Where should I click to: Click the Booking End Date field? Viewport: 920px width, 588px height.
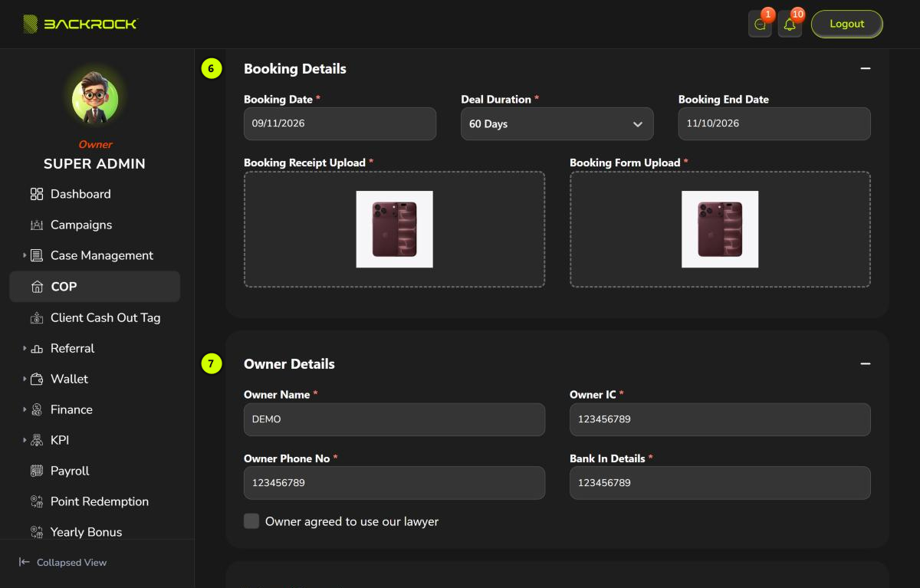pos(774,123)
